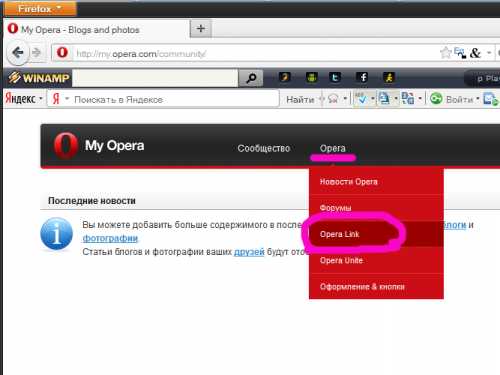The image size is (500, 375).
Task: Click the Yandex text translate icon
Action: point(408,99)
